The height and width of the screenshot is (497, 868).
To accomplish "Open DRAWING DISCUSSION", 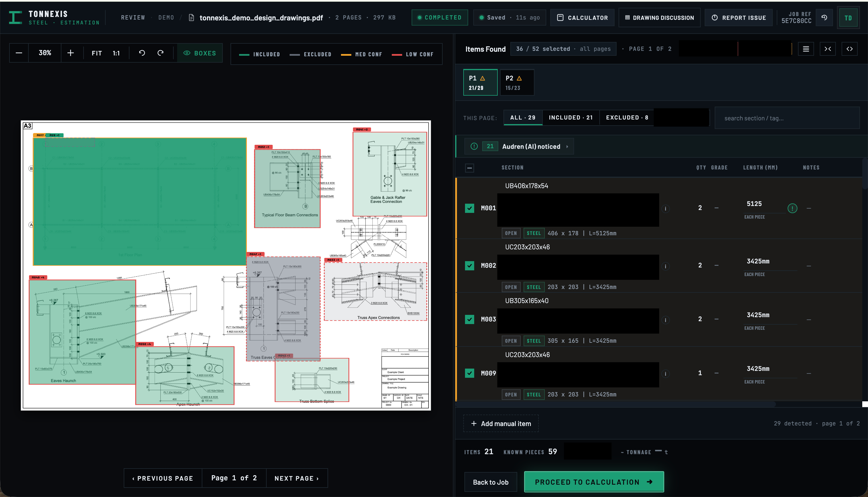I will (x=659, y=18).
